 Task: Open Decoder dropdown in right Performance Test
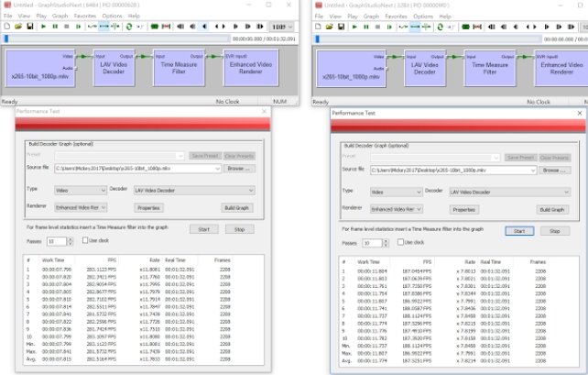click(x=566, y=193)
